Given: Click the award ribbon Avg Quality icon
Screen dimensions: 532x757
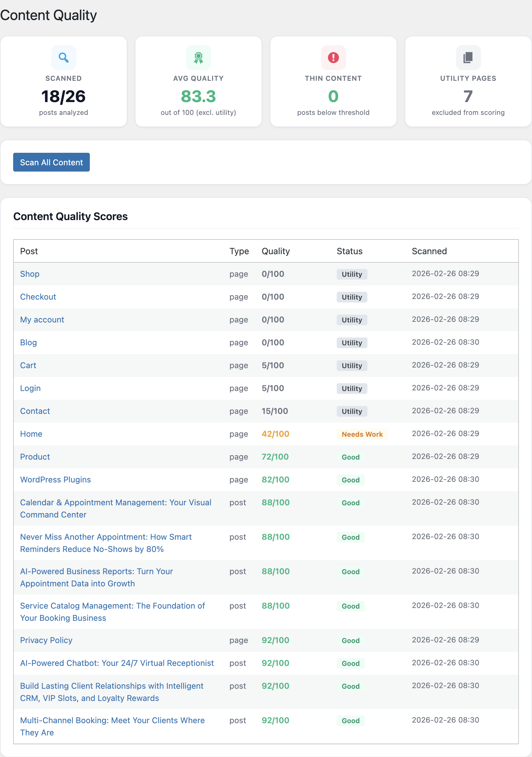Looking at the screenshot, I should point(198,58).
